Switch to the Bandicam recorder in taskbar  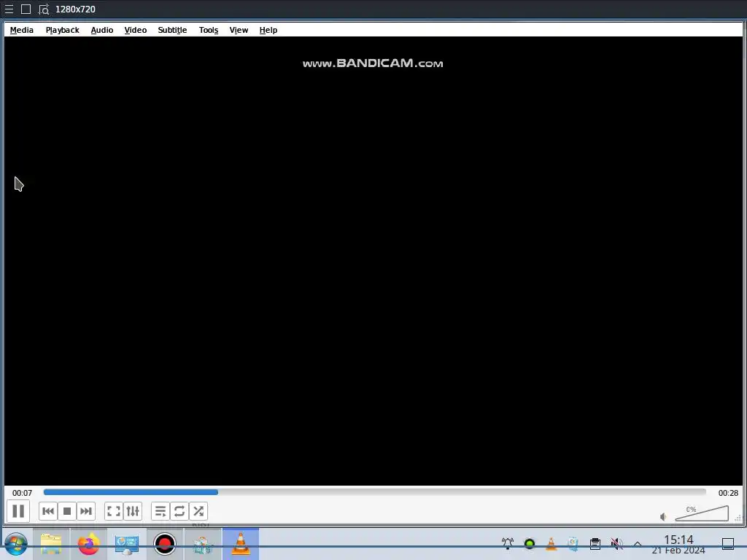click(165, 544)
